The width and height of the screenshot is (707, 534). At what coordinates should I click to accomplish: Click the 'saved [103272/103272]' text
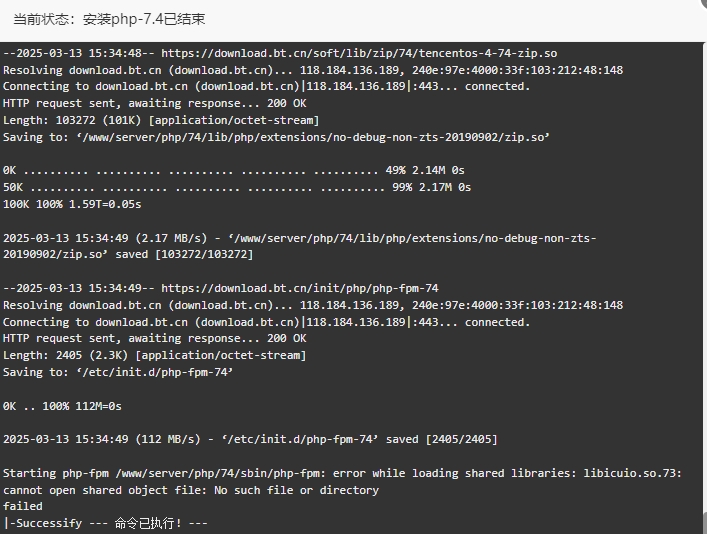tap(184, 254)
